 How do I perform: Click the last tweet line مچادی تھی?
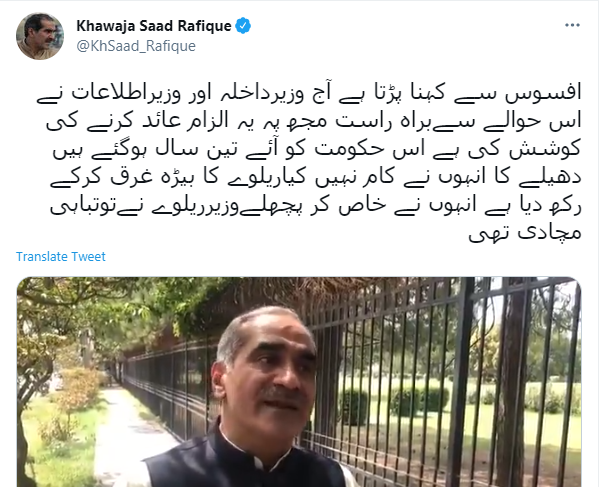point(525,233)
